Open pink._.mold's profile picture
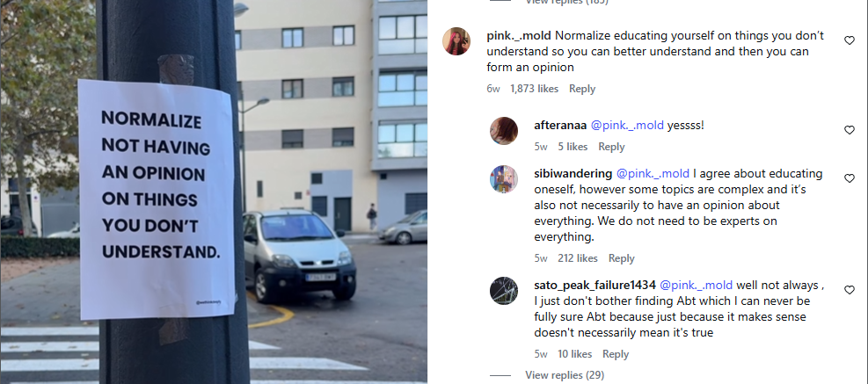The height and width of the screenshot is (384, 868). pos(456,41)
